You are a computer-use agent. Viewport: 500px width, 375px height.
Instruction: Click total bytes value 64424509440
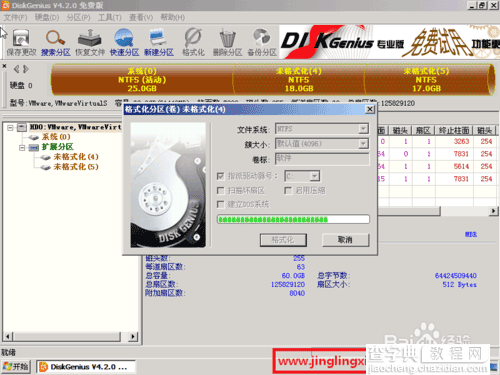click(x=455, y=276)
